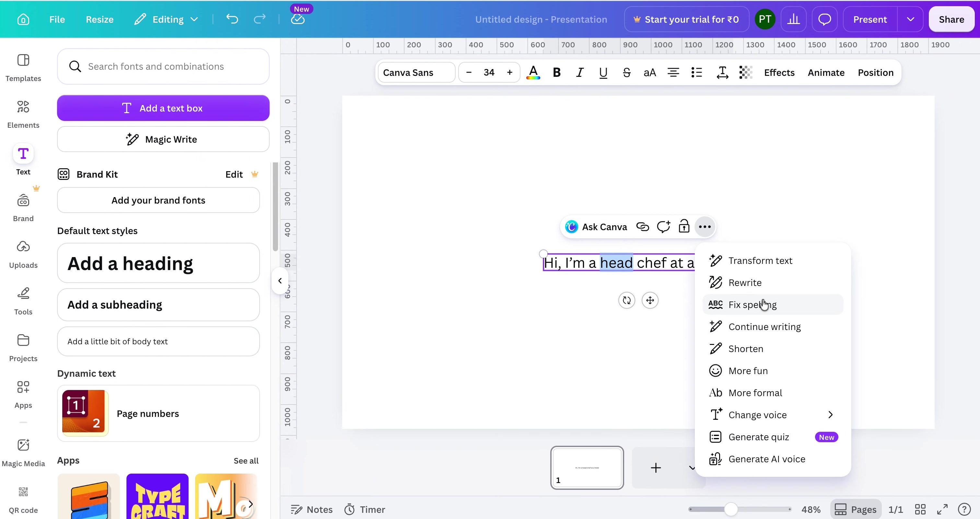Expand add page options chevron
The width and height of the screenshot is (980, 519).
point(692,468)
